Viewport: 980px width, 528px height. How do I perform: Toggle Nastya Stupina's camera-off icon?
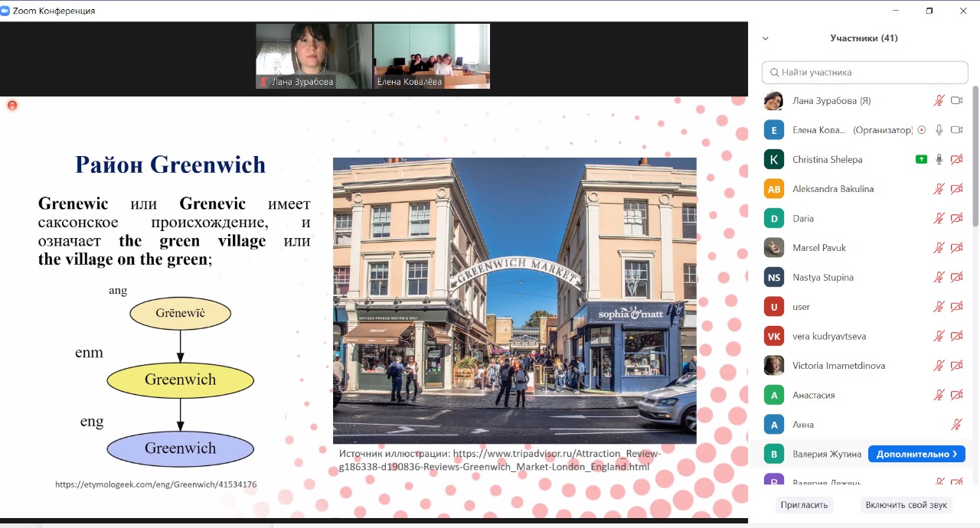[x=956, y=277]
